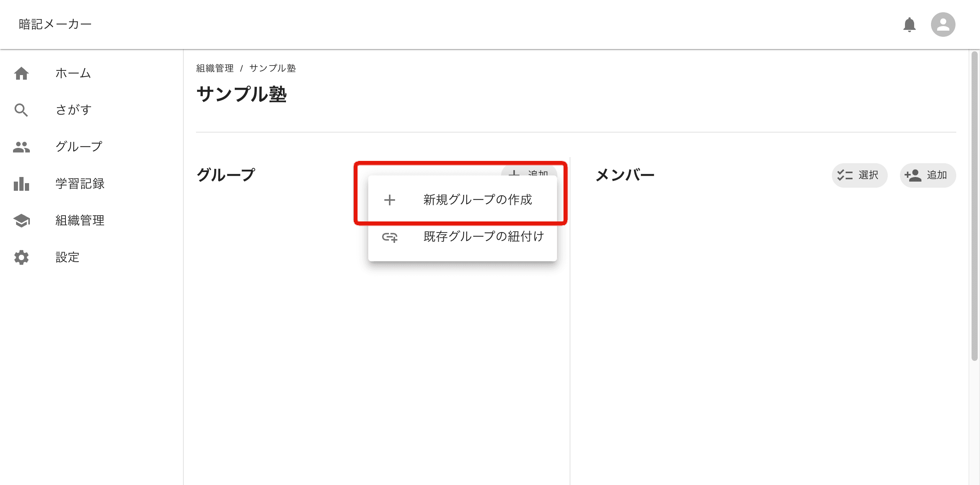Click the group people icon

click(x=21, y=147)
